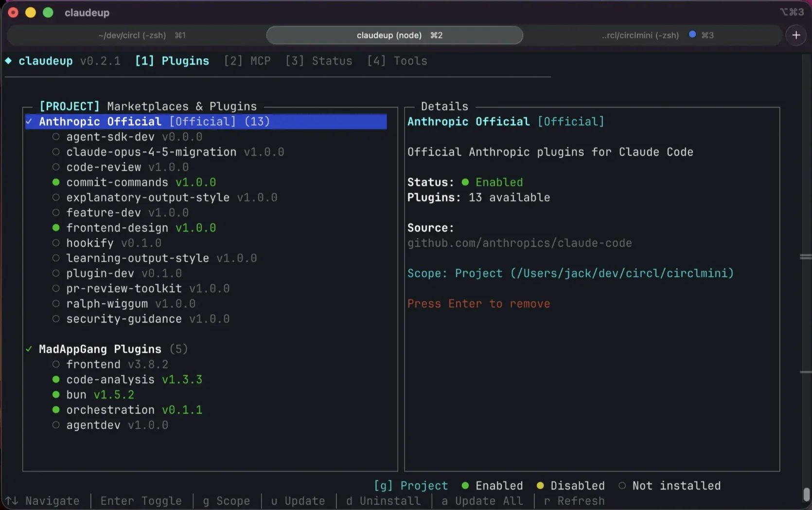
Task: Click the claudeup diamond logo icon
Action: [8, 61]
